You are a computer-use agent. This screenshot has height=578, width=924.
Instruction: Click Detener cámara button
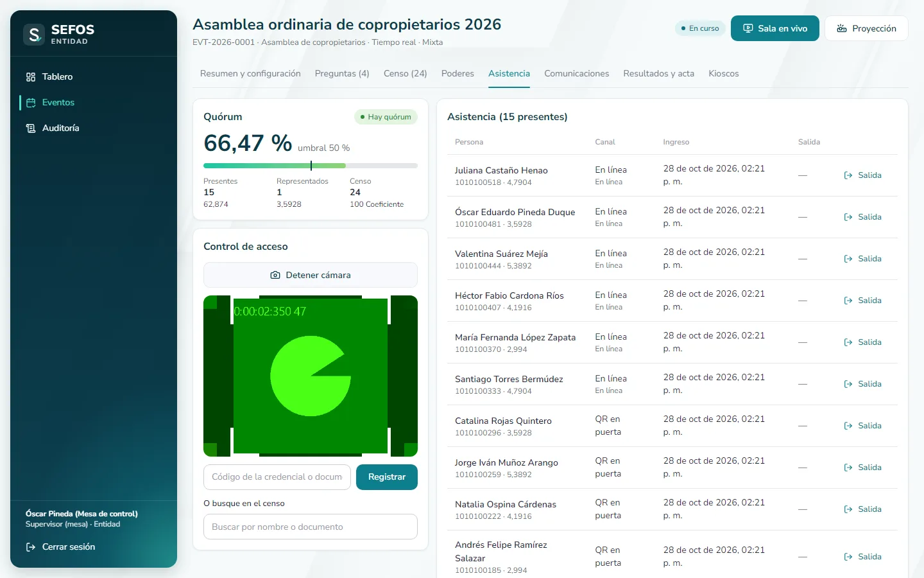pyautogui.click(x=311, y=275)
